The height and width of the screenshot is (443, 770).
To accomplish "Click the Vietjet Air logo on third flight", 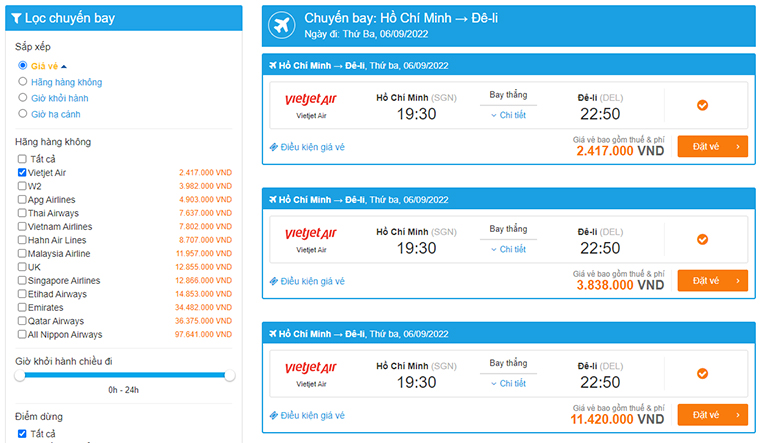I will pos(311,368).
